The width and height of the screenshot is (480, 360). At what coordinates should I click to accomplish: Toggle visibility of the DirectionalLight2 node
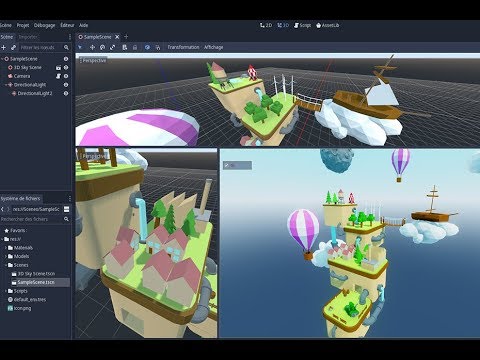66,94
